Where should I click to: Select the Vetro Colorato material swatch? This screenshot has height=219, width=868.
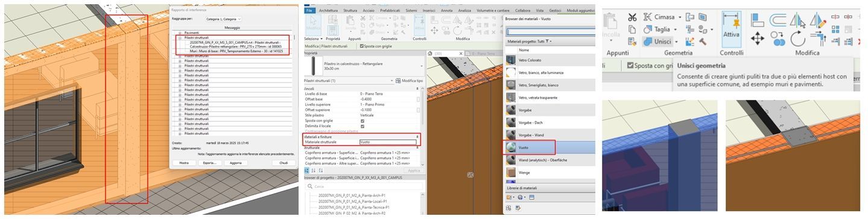pos(512,60)
